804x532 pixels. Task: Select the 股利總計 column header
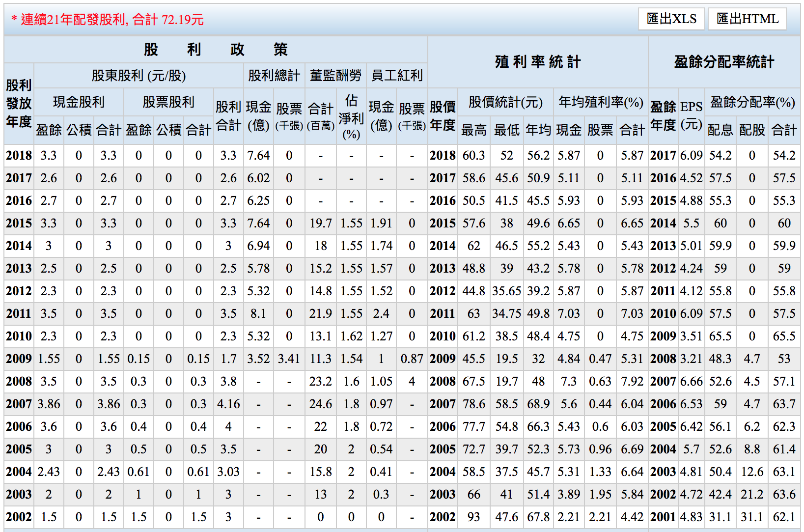point(274,76)
